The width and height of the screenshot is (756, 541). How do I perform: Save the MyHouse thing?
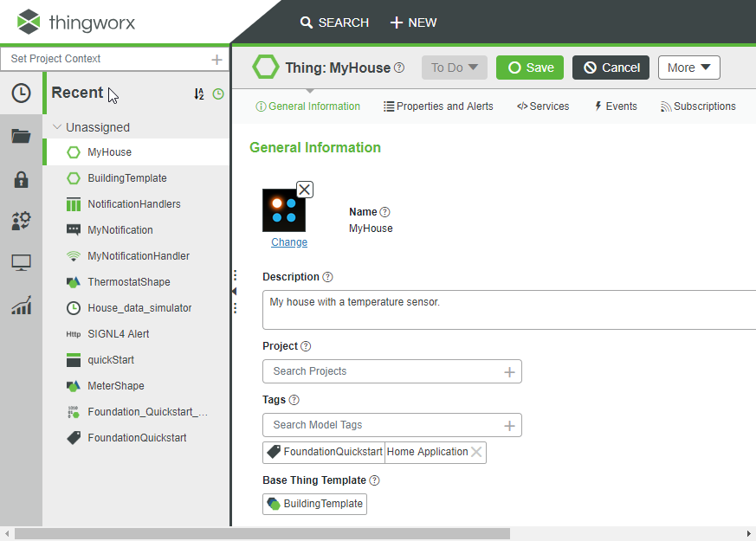click(530, 68)
